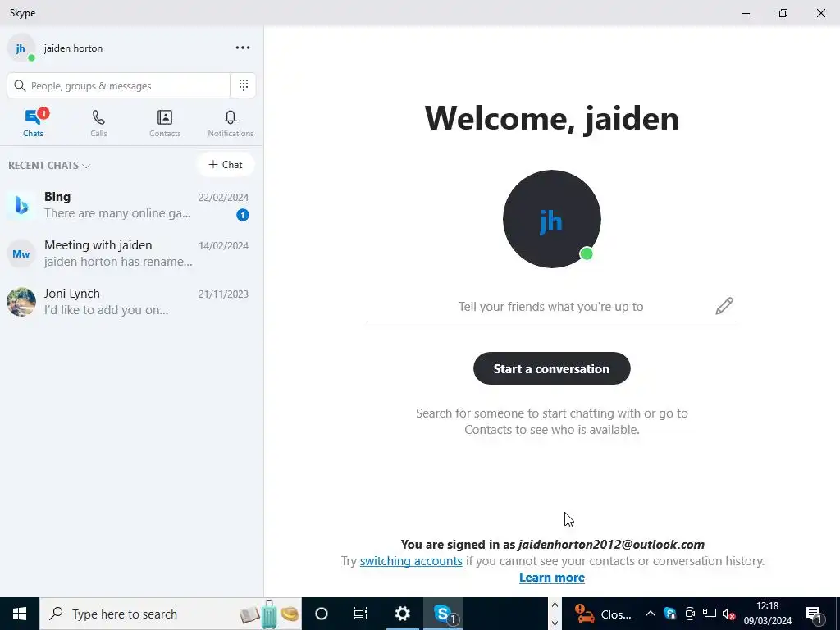Click Tell your friends what you're up to field
The width and height of the screenshot is (840, 630).
point(550,307)
